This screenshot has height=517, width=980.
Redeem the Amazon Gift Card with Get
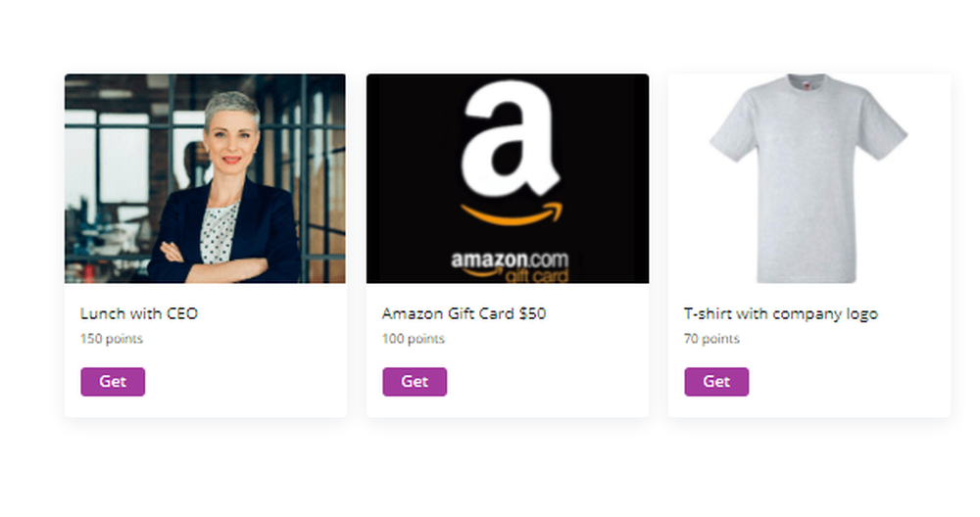pos(415,382)
